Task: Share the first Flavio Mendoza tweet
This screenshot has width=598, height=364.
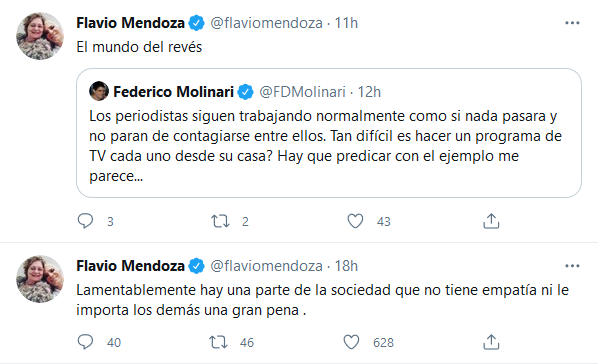Action: tap(491, 221)
